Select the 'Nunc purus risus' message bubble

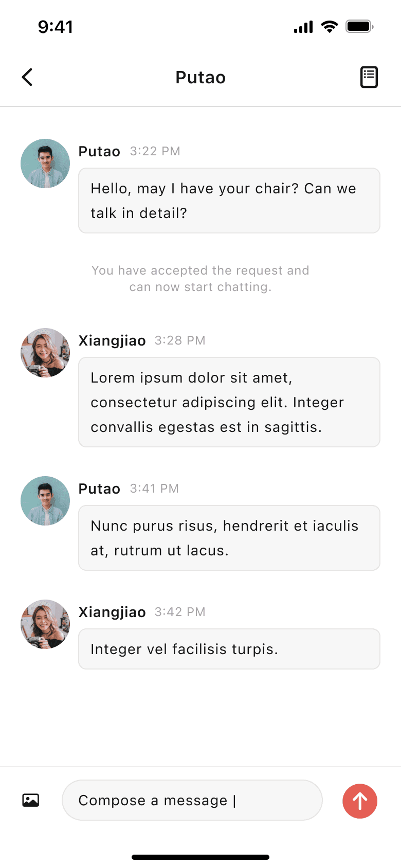coord(229,538)
